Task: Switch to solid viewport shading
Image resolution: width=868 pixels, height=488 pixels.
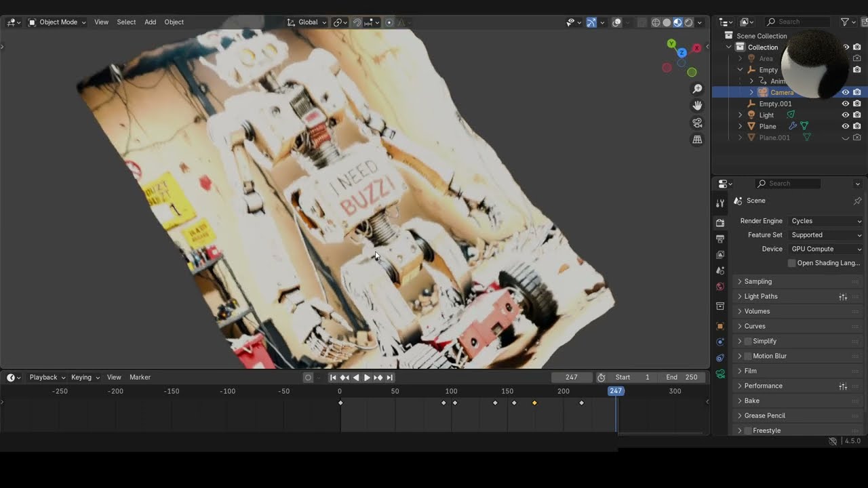Action: coord(667,22)
